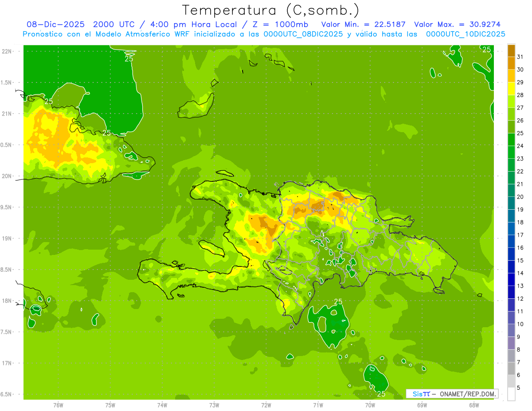Click the '69W' longitude axis label
The width and height of the screenshot is (532, 411).
click(x=422, y=405)
